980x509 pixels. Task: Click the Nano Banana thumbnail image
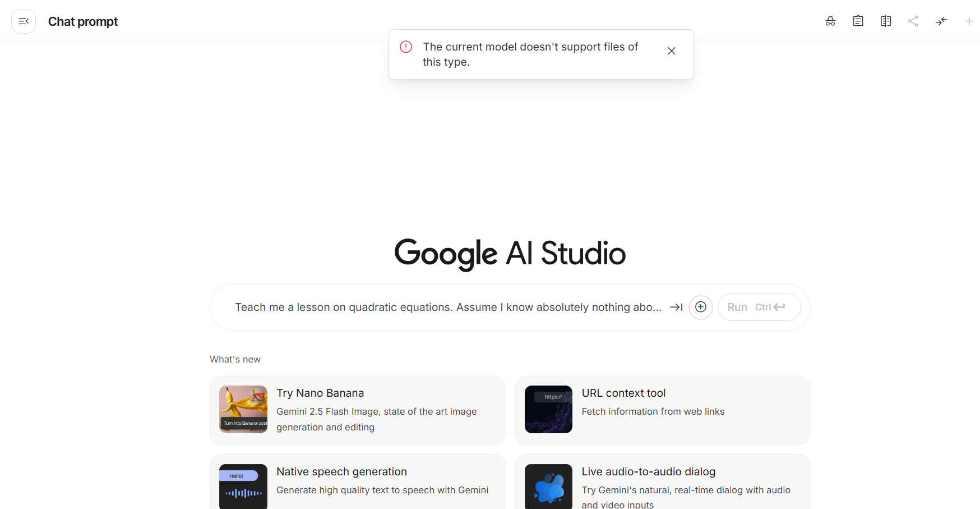point(243,409)
